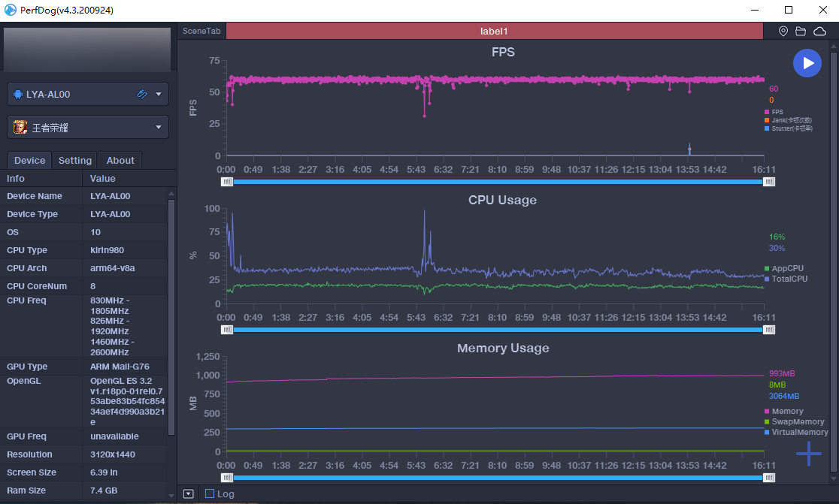Click the cloud upload icon

(819, 32)
